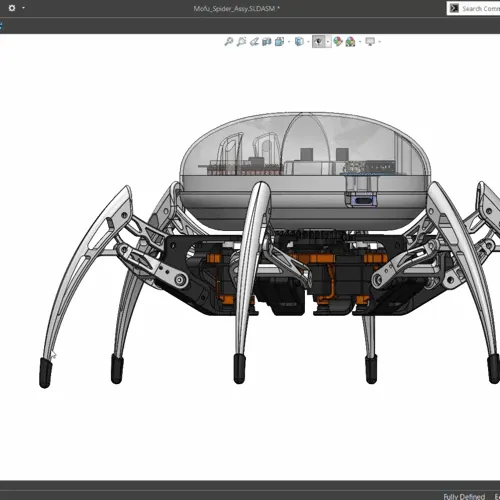This screenshot has height=500, width=500.
Task: Click the Fully Defined status text
Action: 464,496
